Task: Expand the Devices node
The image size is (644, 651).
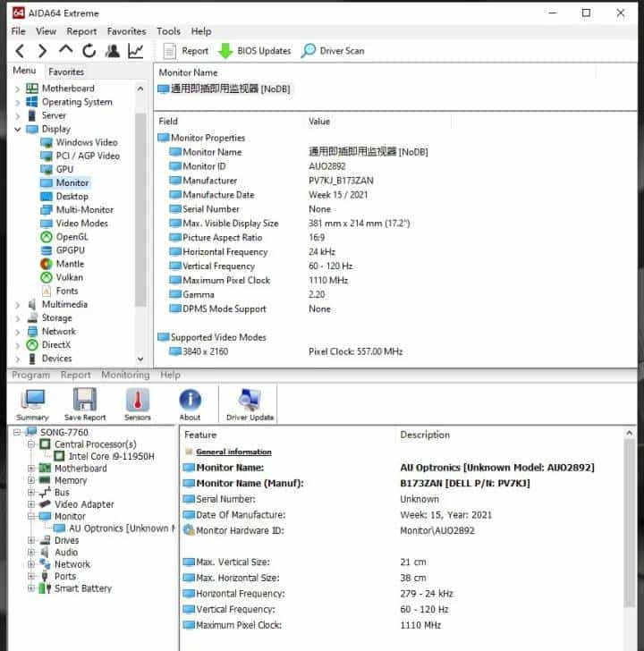Action: click(17, 359)
